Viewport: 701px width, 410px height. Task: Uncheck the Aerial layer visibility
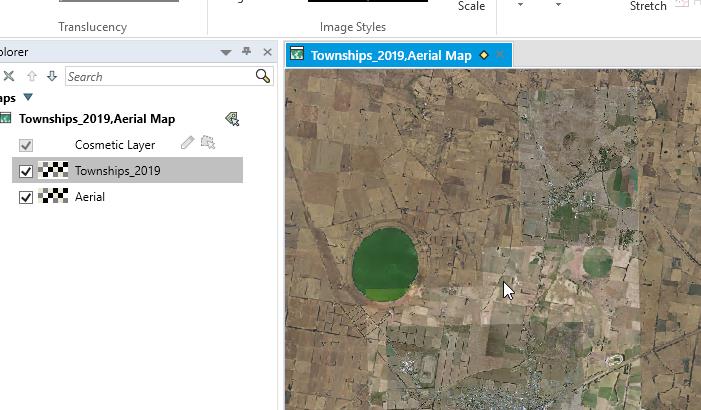(x=26, y=197)
